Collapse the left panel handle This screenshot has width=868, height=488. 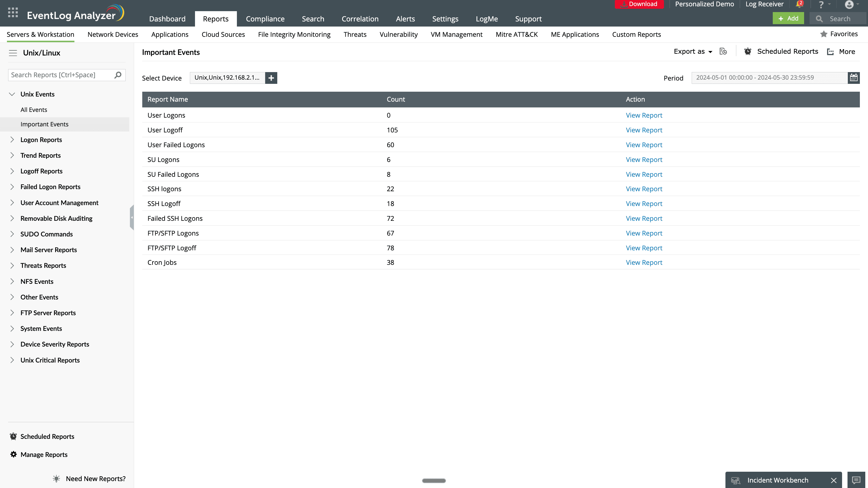point(132,217)
